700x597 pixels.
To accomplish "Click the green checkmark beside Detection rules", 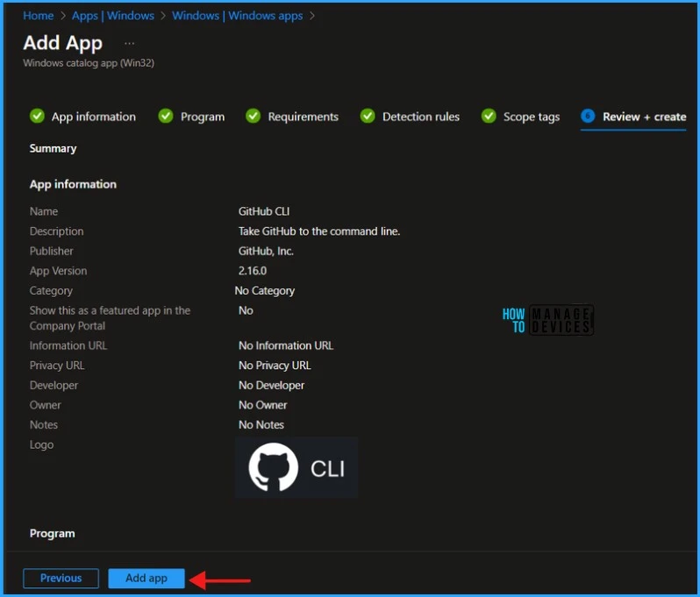I will coord(368,116).
